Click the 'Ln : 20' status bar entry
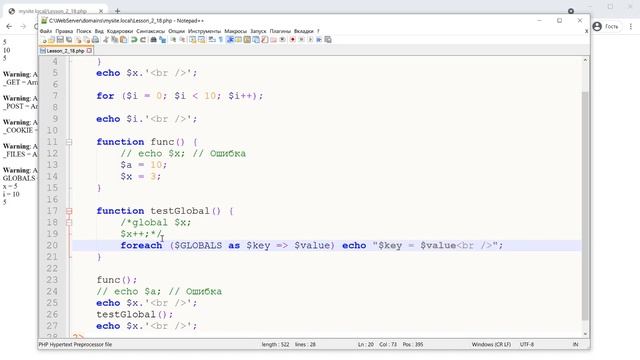This screenshot has height=360, width=640. point(366,344)
